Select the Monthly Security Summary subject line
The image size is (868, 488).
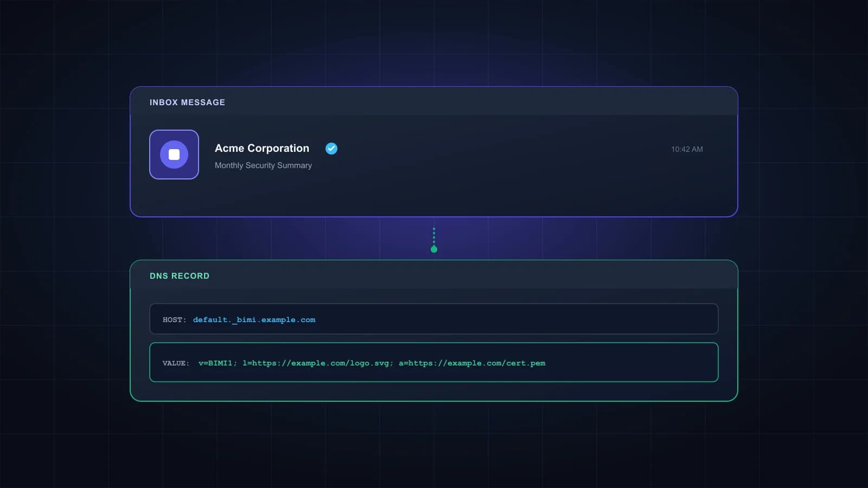click(x=263, y=165)
